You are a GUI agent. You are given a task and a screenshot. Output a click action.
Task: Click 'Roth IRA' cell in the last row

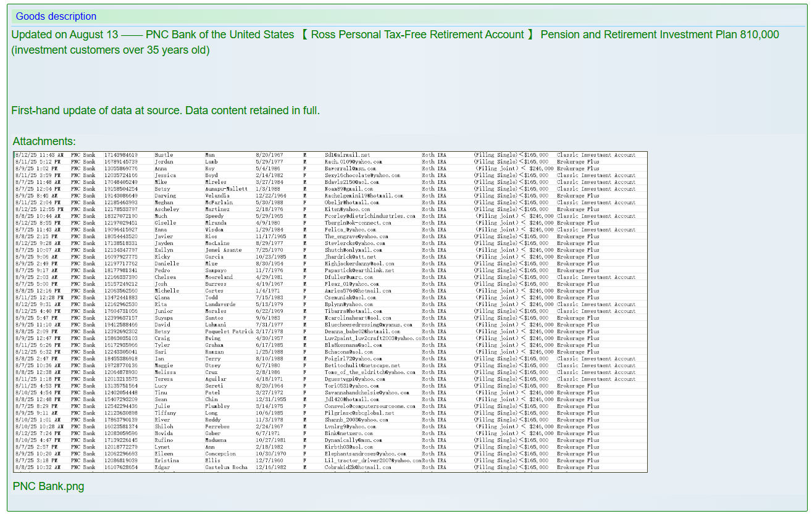pyautogui.click(x=434, y=467)
